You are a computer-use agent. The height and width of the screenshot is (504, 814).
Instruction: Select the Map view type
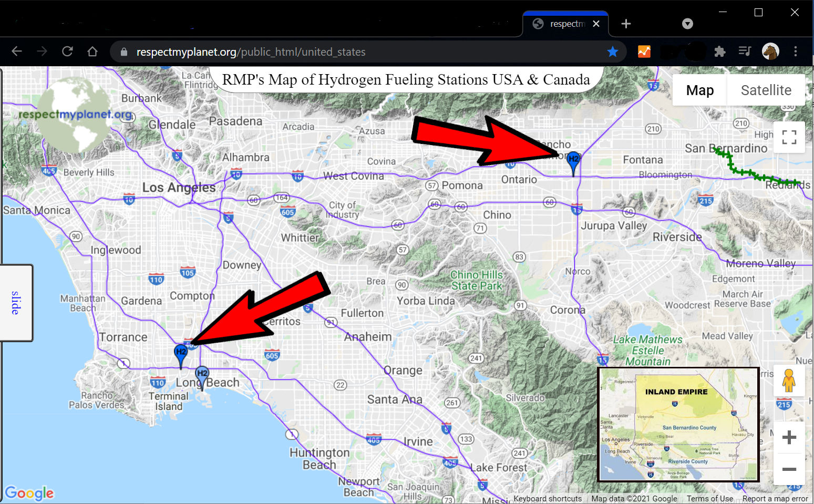699,90
